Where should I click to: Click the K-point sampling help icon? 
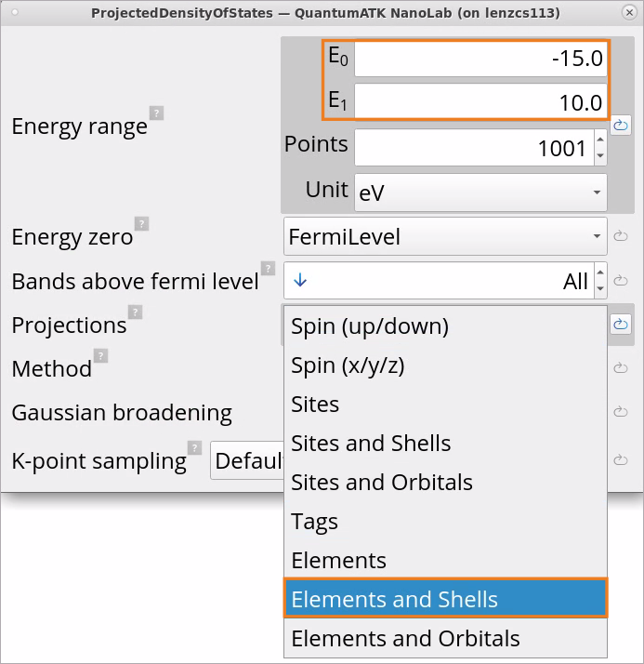(194, 447)
